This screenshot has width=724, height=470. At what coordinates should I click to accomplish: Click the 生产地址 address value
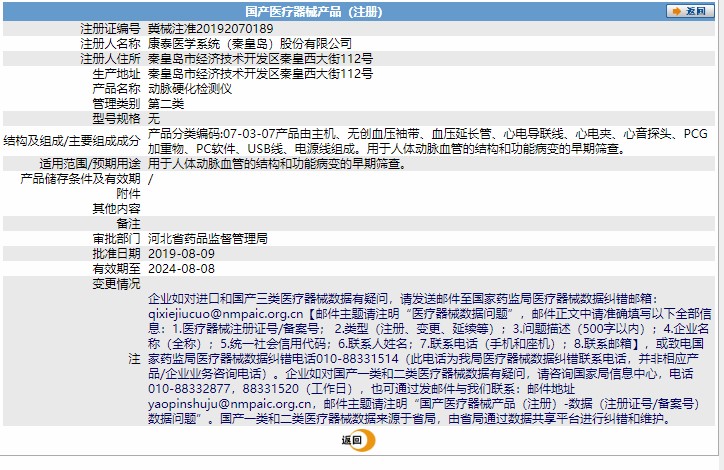(x=260, y=74)
